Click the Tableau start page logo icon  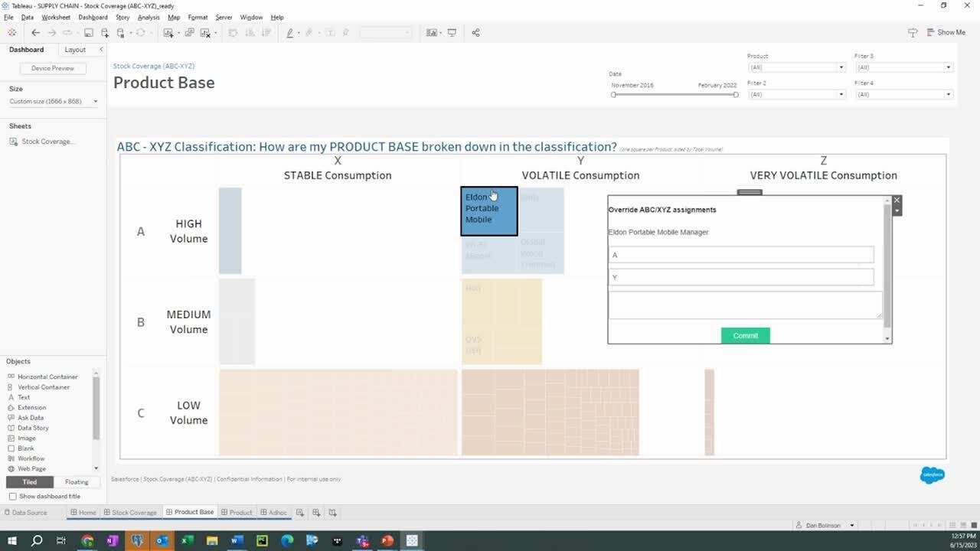[11, 32]
